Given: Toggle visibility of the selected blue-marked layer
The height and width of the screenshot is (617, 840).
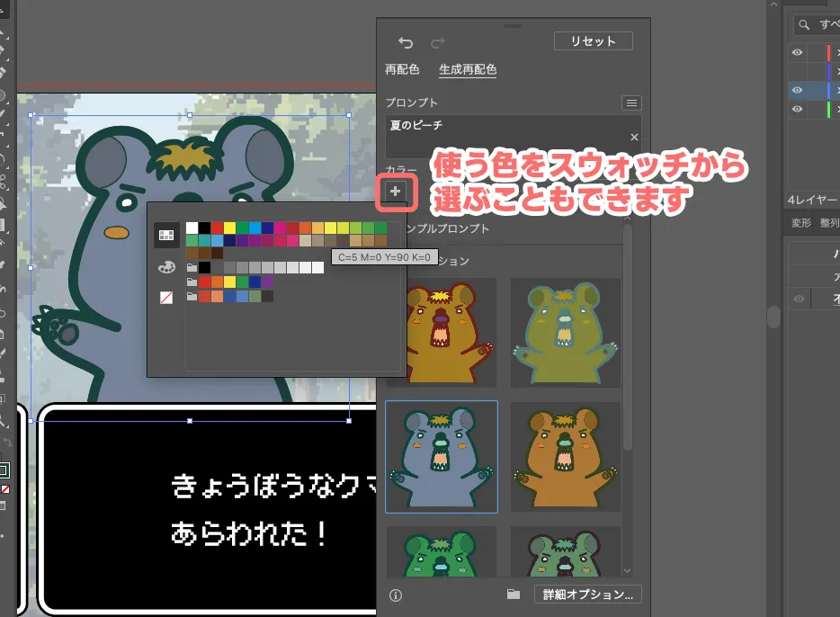Looking at the screenshot, I should (797, 90).
